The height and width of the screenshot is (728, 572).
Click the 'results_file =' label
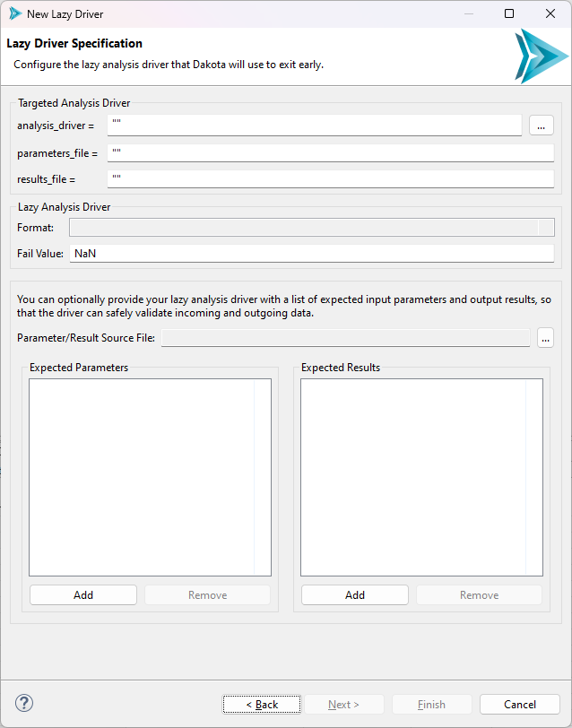[x=46, y=179]
